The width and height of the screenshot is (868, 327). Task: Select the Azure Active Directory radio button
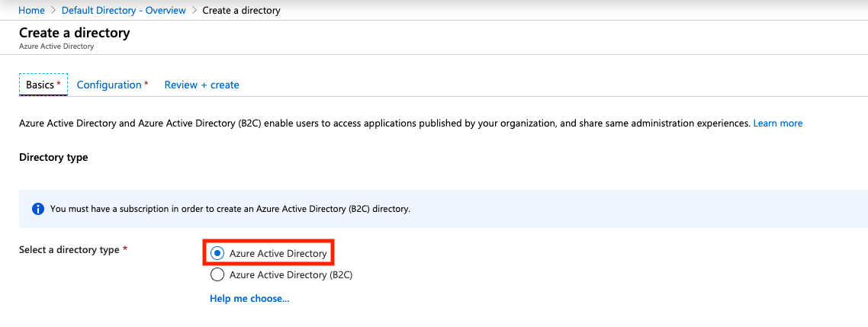pos(217,253)
